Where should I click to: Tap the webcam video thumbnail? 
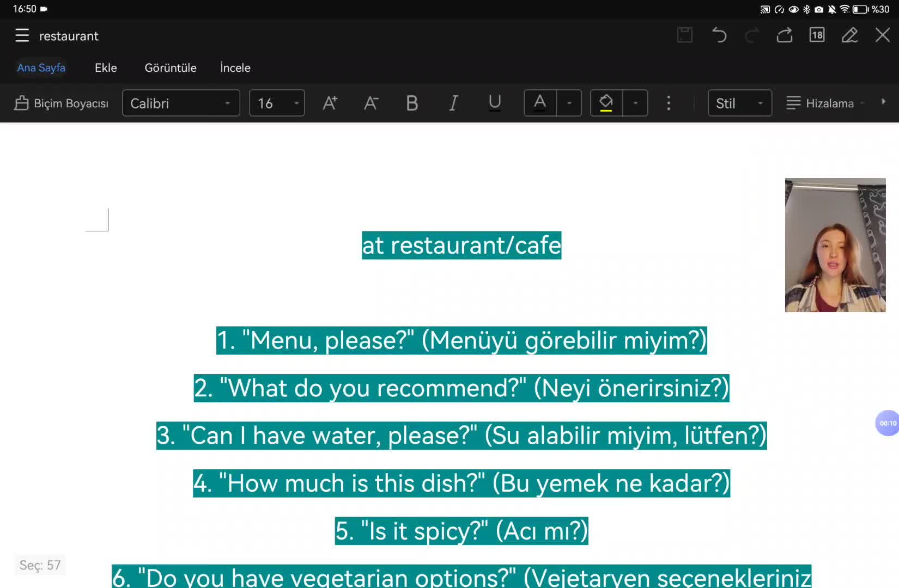click(835, 245)
